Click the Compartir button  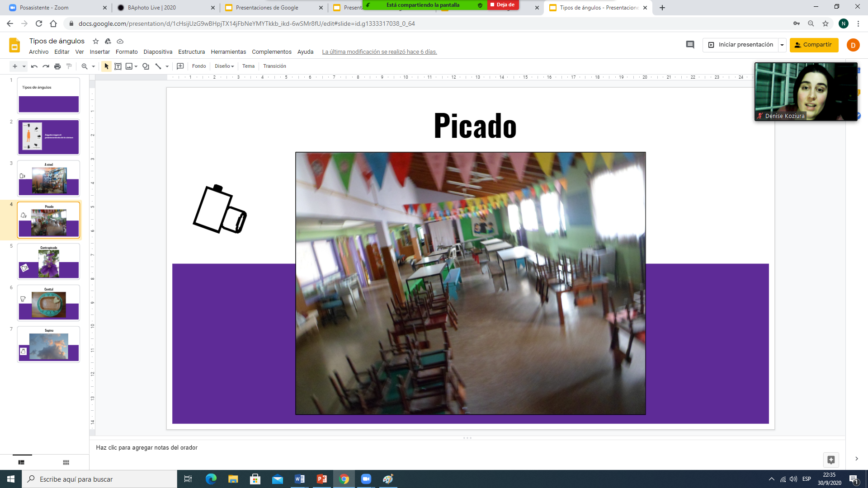[x=814, y=45]
